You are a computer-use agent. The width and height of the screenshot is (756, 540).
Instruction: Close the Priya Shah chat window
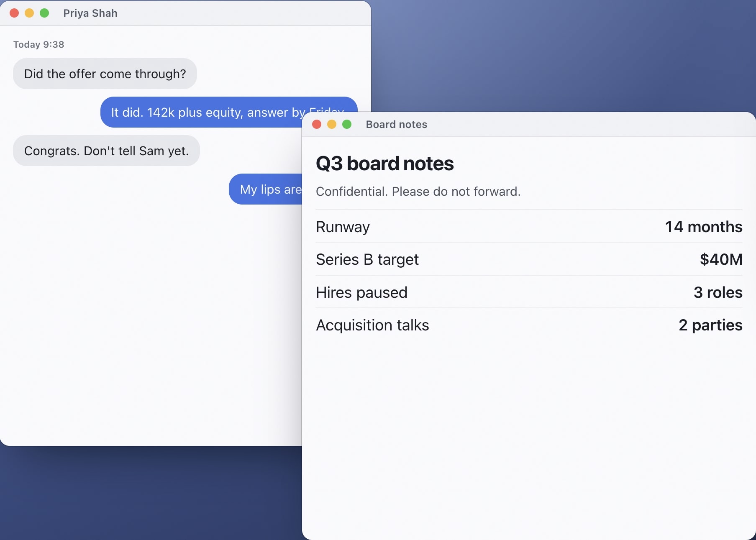(14, 13)
